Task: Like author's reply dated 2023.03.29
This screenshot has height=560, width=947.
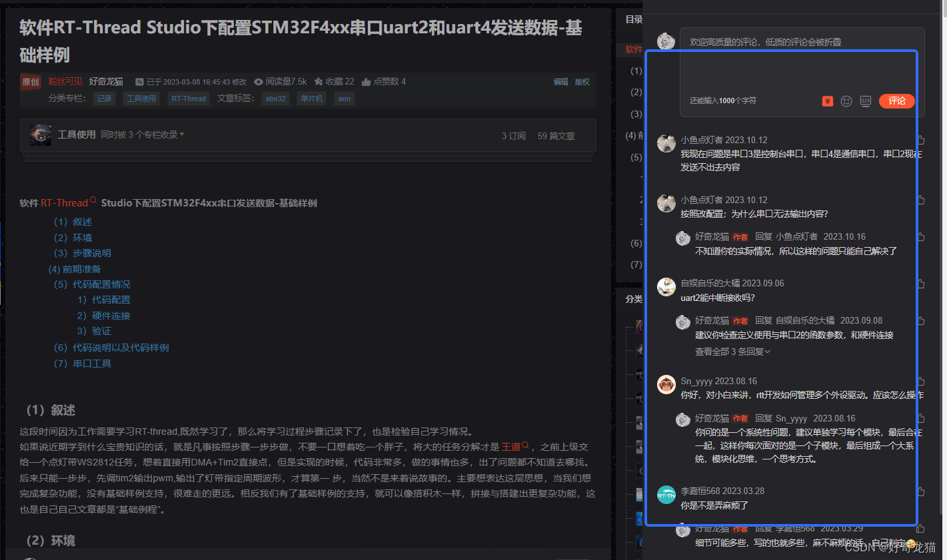Action: click(x=921, y=529)
